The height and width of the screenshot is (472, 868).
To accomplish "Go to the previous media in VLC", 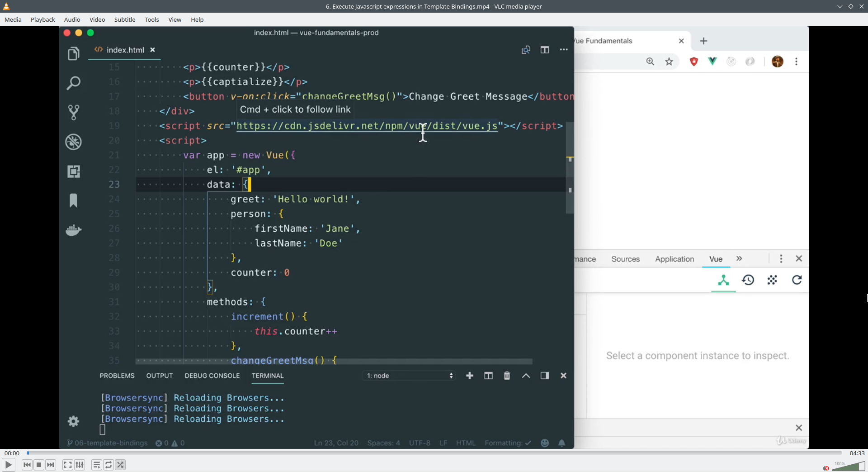I will (27, 465).
